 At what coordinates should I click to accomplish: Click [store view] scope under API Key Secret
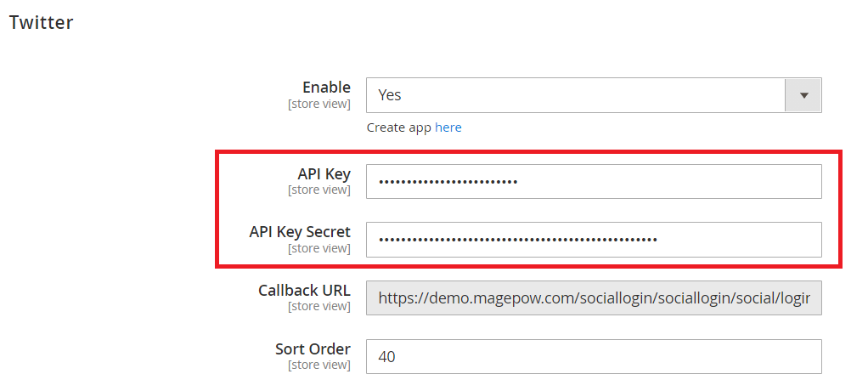[x=319, y=248]
